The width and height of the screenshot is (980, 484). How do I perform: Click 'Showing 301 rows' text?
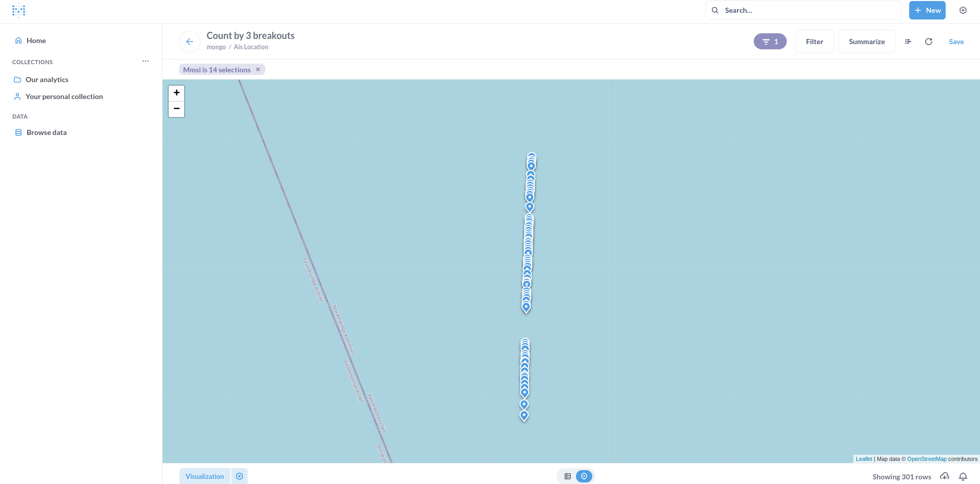[902, 477]
